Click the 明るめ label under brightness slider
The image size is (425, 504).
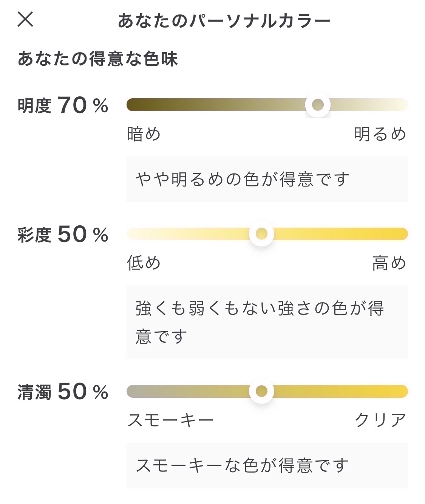(x=380, y=134)
